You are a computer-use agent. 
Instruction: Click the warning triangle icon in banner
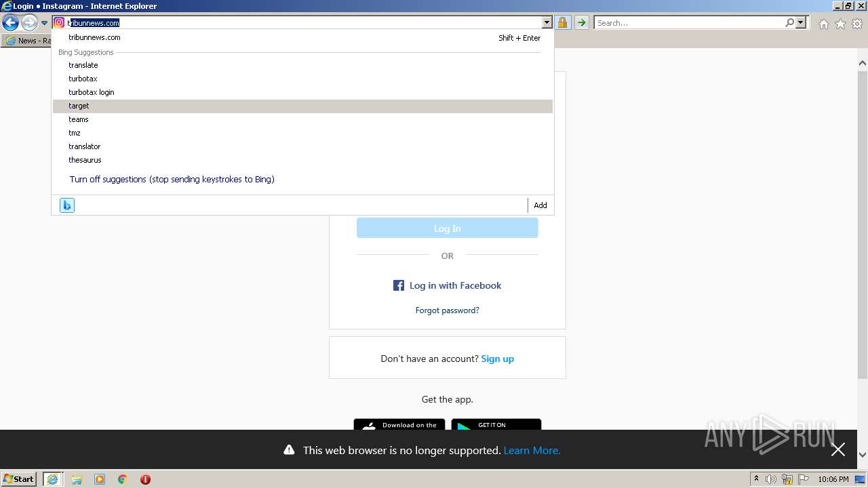289,449
